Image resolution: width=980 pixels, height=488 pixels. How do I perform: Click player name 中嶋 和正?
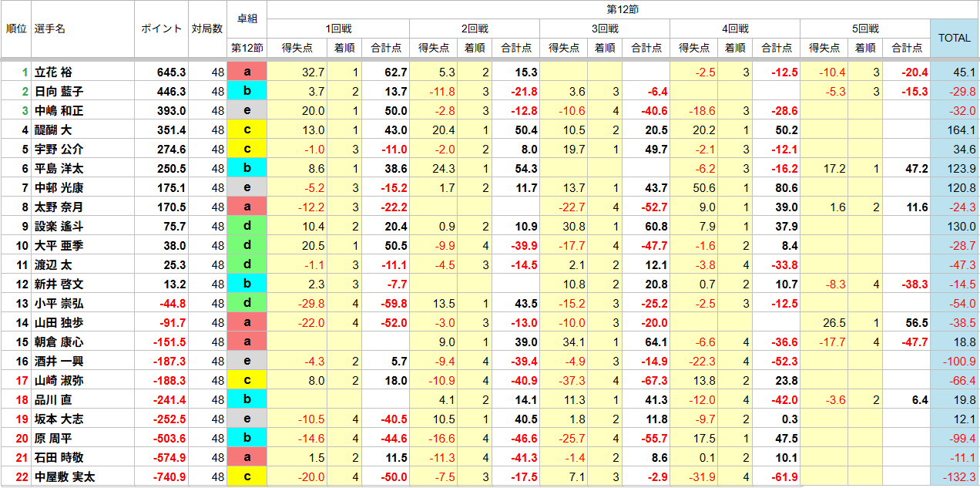click(x=59, y=111)
